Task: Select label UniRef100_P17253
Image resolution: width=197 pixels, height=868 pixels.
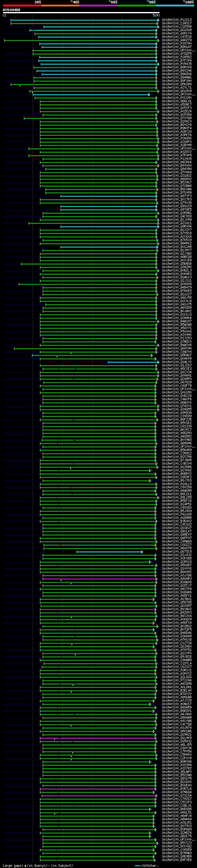Action: 177,338
